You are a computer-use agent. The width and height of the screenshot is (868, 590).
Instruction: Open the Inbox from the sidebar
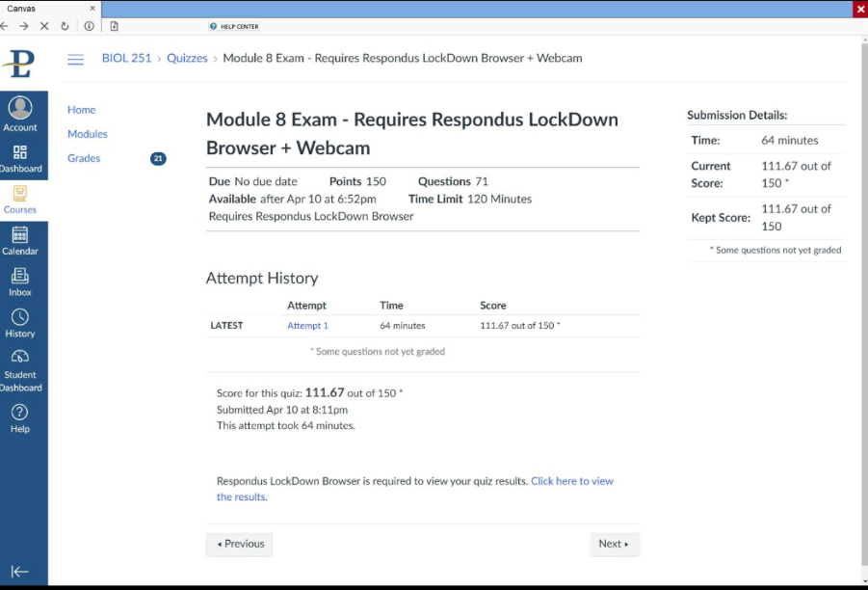[x=20, y=282]
